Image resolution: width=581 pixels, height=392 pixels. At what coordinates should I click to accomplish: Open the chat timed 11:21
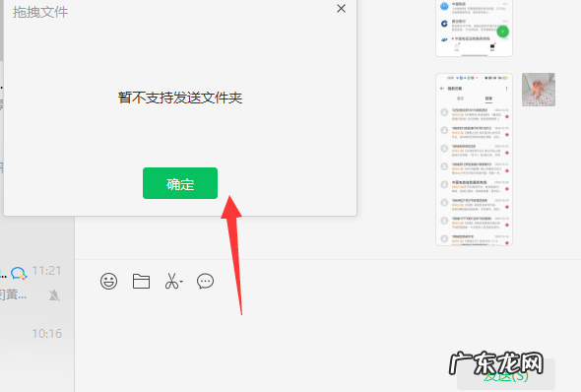point(37,283)
